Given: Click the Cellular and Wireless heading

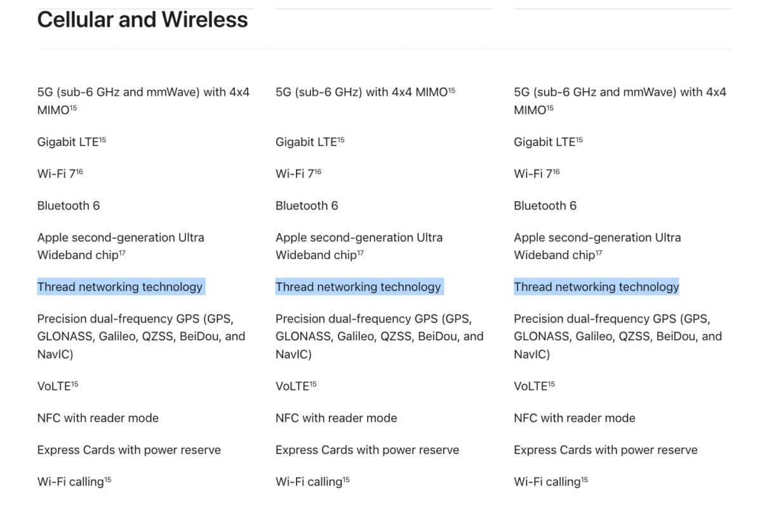Looking at the screenshot, I should (142, 20).
